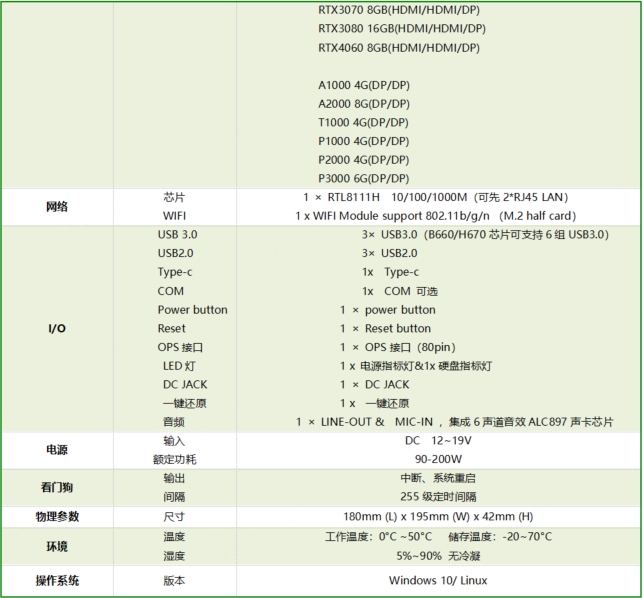Select the P3000 6G(DP/DP) line
643x598 pixels.
click(x=364, y=179)
